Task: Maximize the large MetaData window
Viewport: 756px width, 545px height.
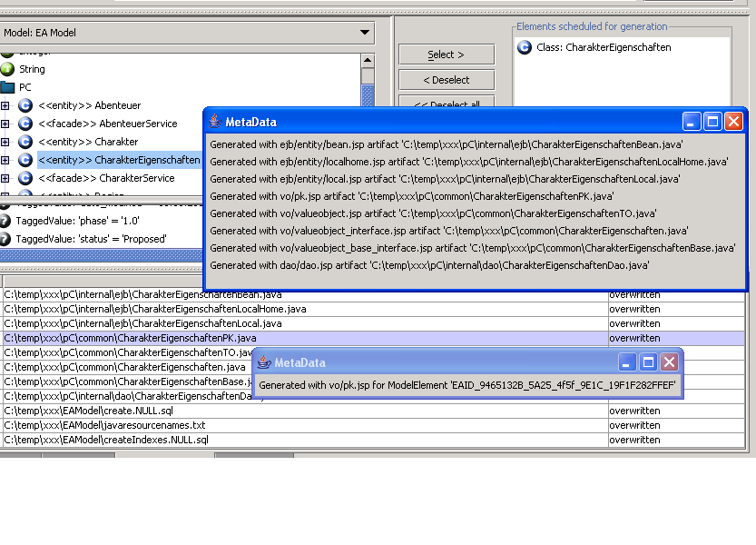Action: (x=712, y=121)
